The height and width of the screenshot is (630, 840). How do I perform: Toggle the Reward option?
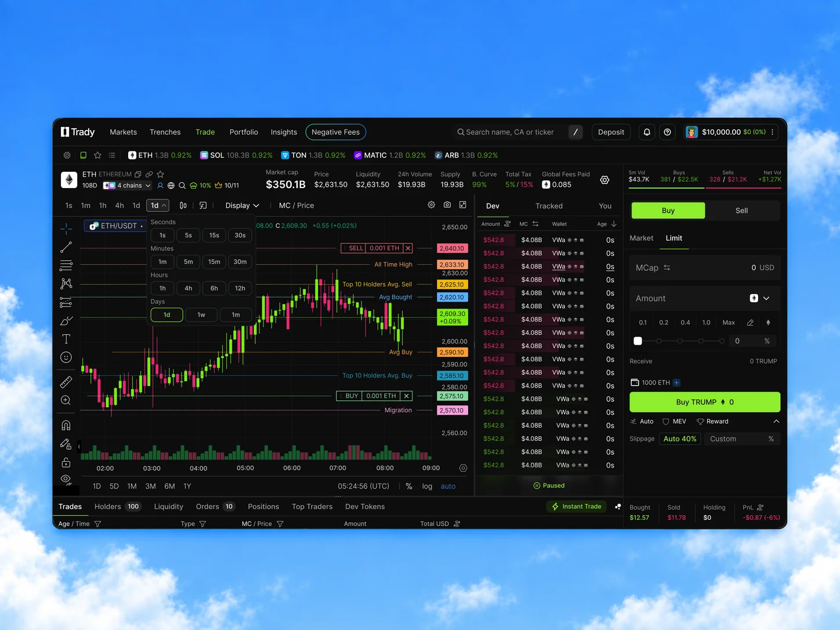(x=712, y=422)
